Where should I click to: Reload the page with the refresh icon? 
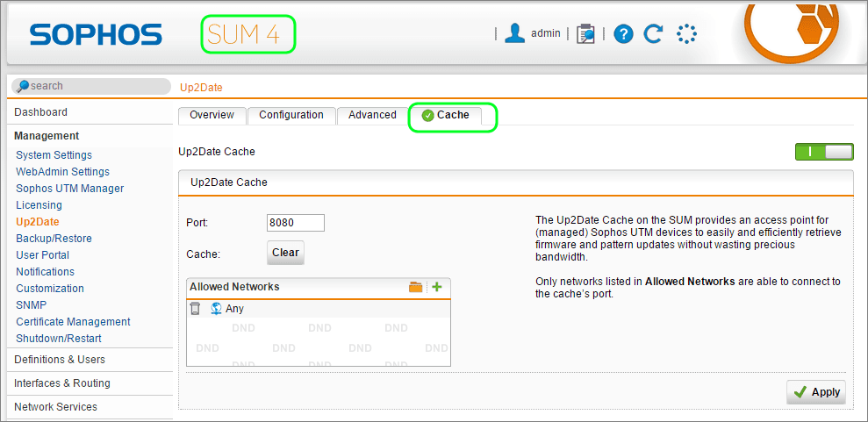coord(654,33)
